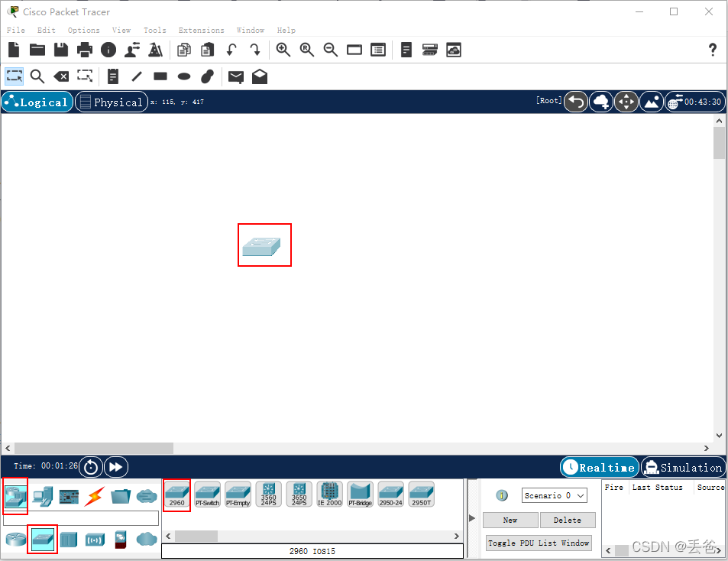Reset zoom with the R magnifier
Screen dimensions: 728x561
tap(307, 49)
